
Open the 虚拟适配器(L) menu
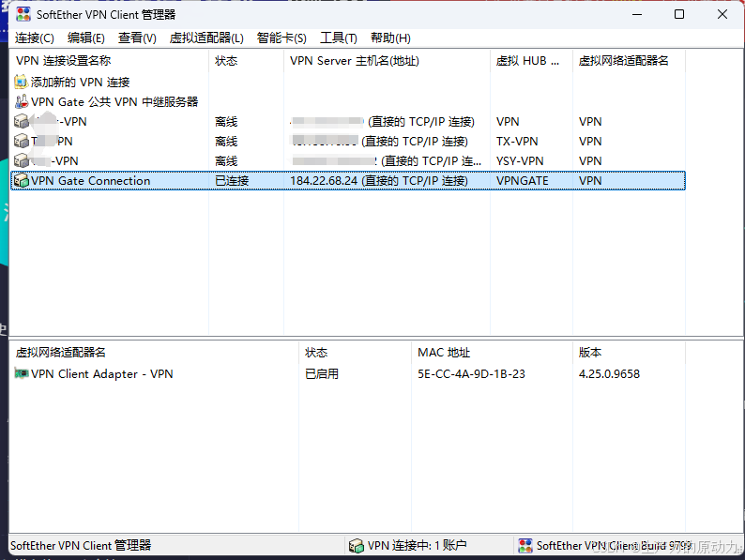(x=206, y=38)
